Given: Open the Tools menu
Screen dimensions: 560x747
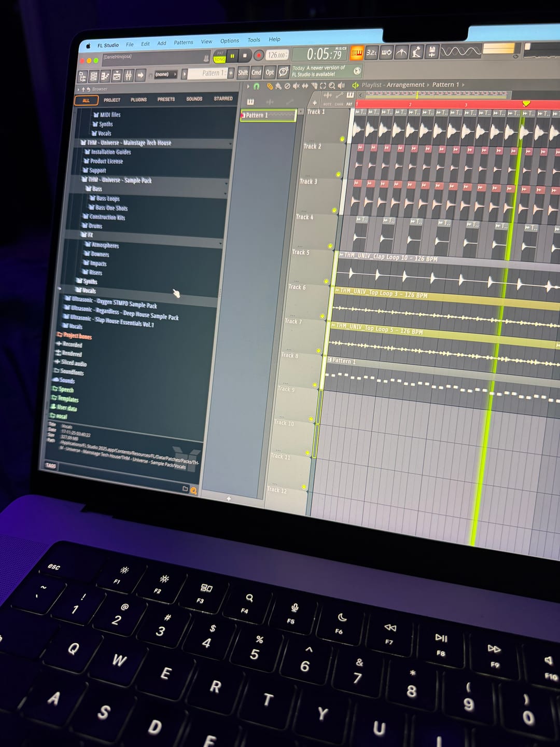Looking at the screenshot, I should click(254, 40).
